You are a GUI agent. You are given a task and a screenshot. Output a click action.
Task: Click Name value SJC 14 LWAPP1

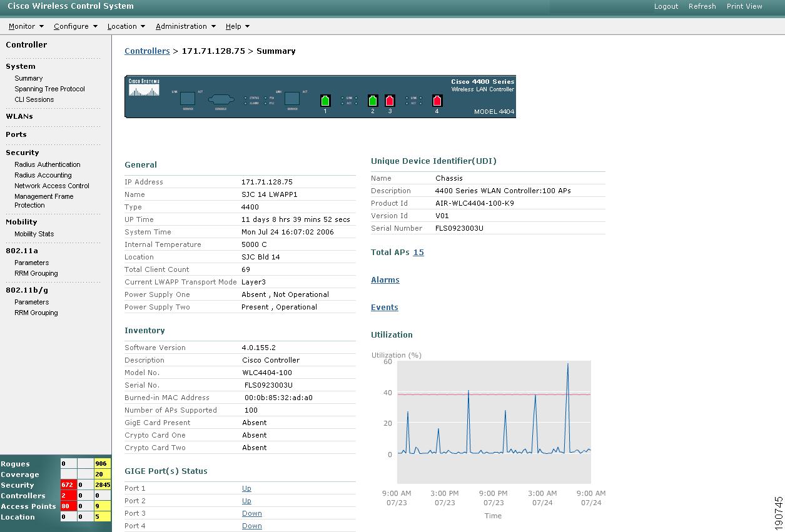[x=270, y=194]
